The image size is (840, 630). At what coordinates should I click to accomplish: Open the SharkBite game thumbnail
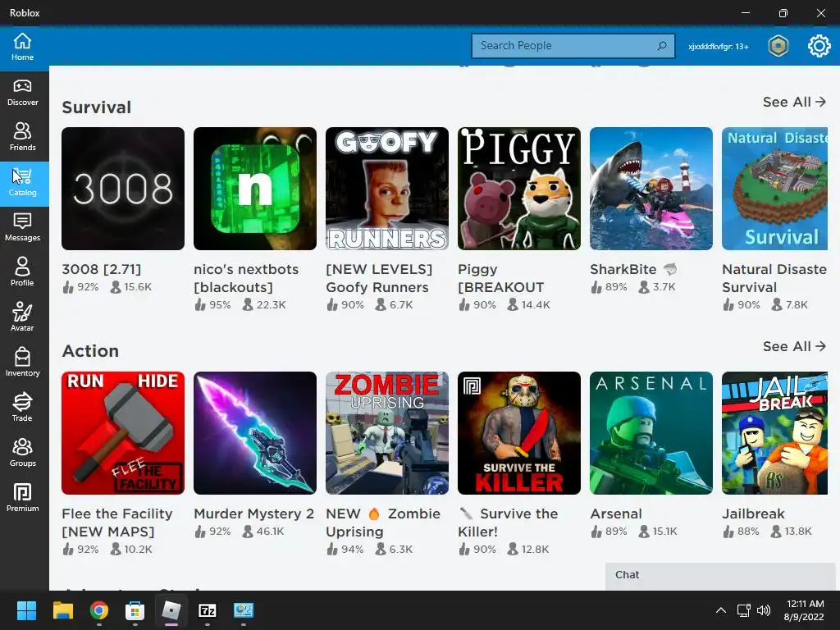pyautogui.click(x=651, y=189)
